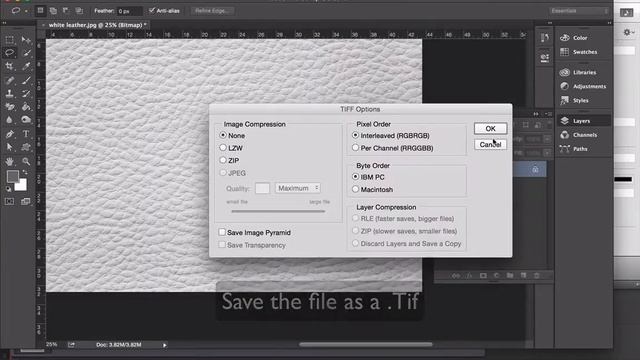Image resolution: width=640 pixels, height=360 pixels.
Task: Open the Swatches panel
Action: click(580, 52)
